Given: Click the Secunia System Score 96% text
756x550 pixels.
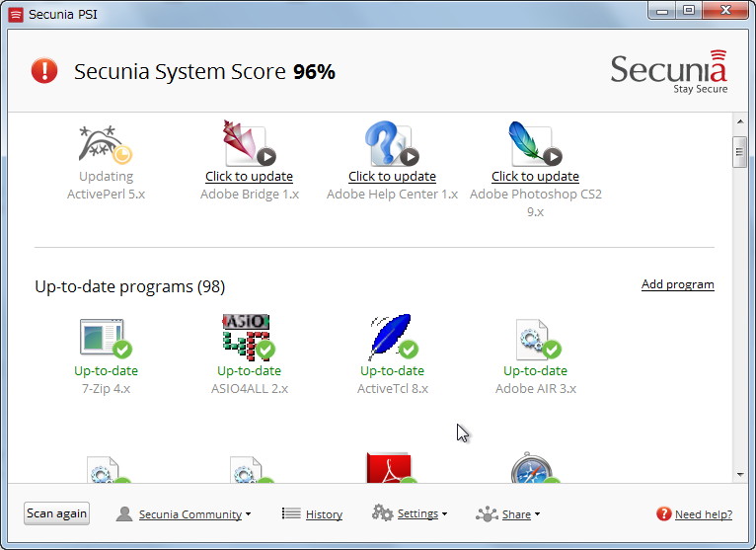Looking at the screenshot, I should [x=204, y=71].
